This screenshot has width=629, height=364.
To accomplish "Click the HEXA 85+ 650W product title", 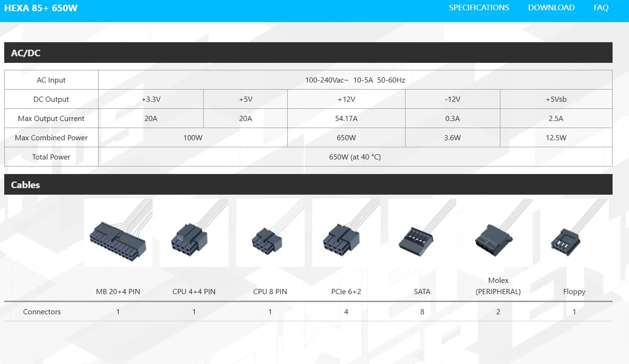I will point(41,8).
